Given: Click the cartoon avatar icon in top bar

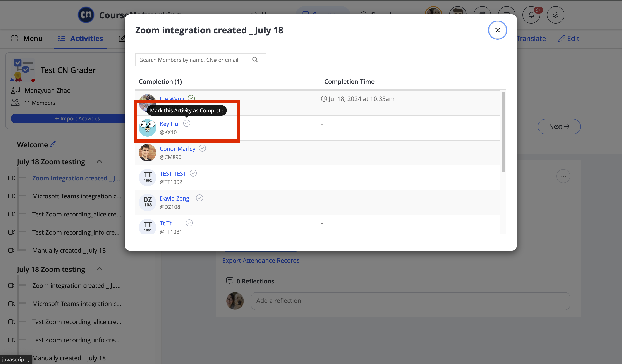Looking at the screenshot, I should tap(458, 15).
